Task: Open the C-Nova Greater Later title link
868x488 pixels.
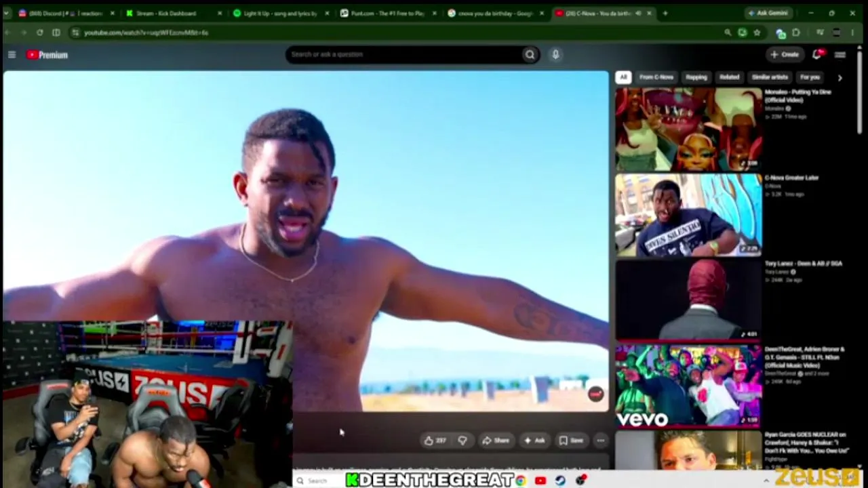Action: pos(792,178)
